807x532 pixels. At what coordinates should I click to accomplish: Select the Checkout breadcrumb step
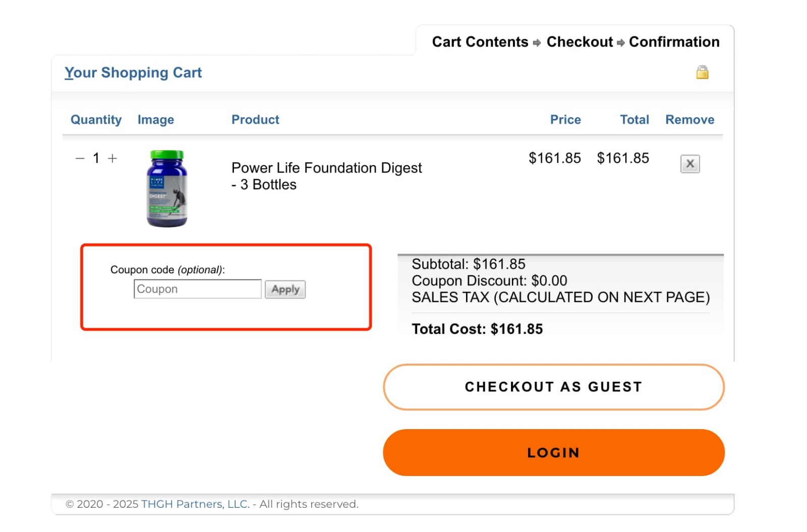click(x=579, y=42)
